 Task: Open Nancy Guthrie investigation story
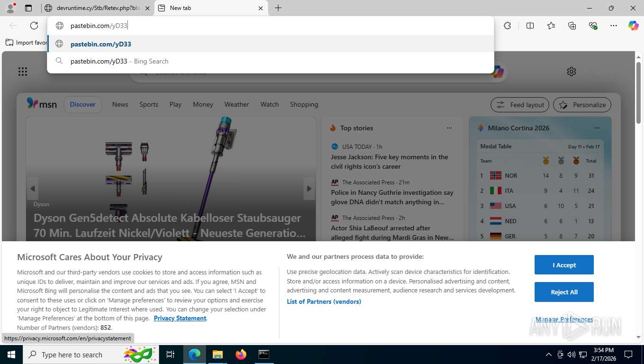392,197
